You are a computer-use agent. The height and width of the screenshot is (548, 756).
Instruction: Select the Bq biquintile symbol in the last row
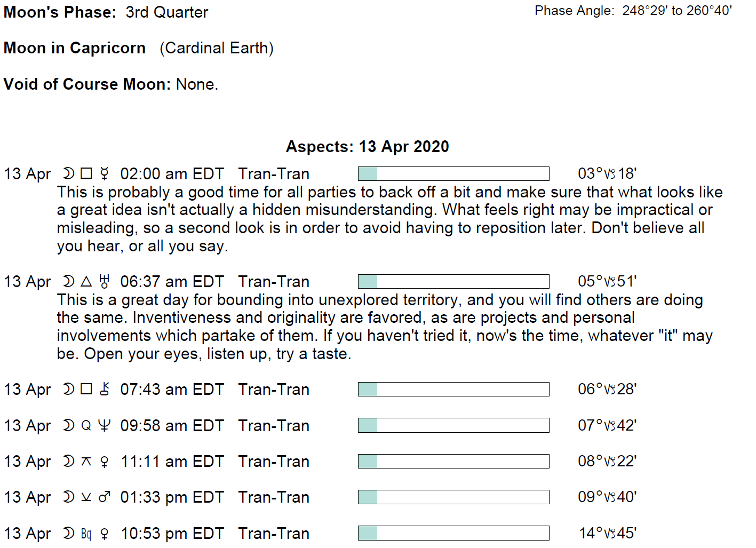(86, 534)
